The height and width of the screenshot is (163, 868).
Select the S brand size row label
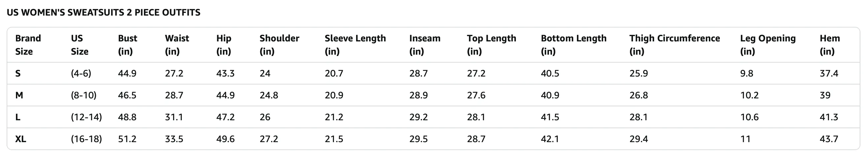(x=18, y=74)
